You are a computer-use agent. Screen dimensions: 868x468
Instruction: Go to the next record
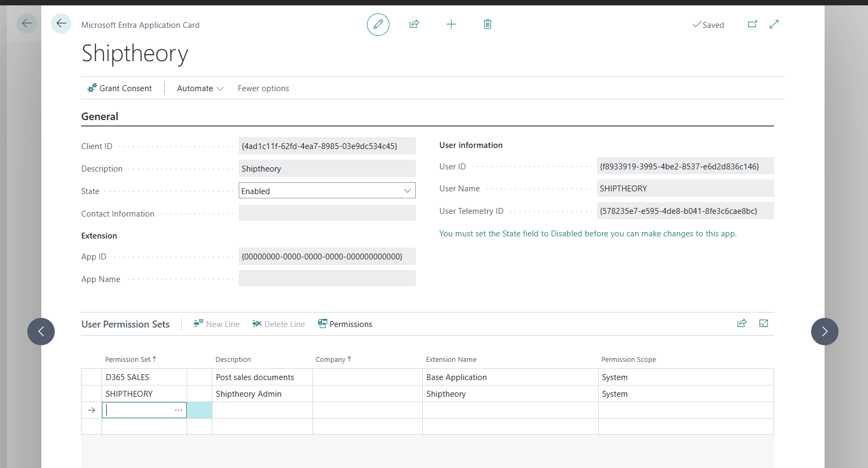pyautogui.click(x=825, y=331)
